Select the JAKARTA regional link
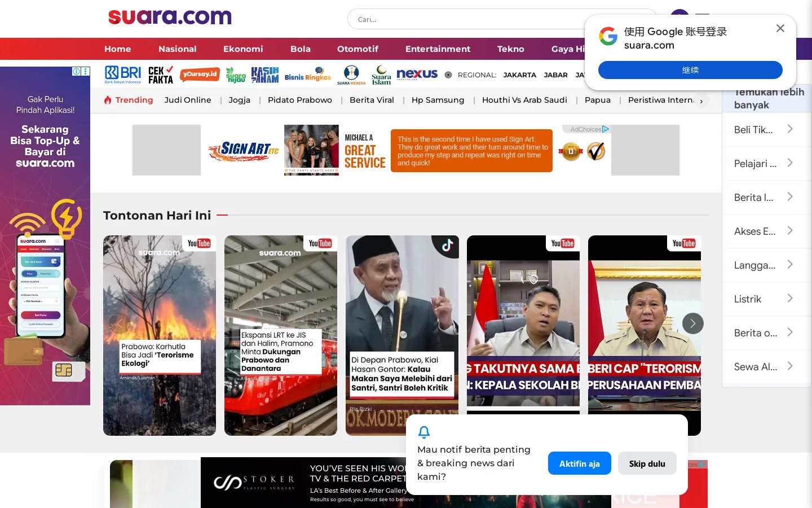812x508 pixels. pos(520,75)
